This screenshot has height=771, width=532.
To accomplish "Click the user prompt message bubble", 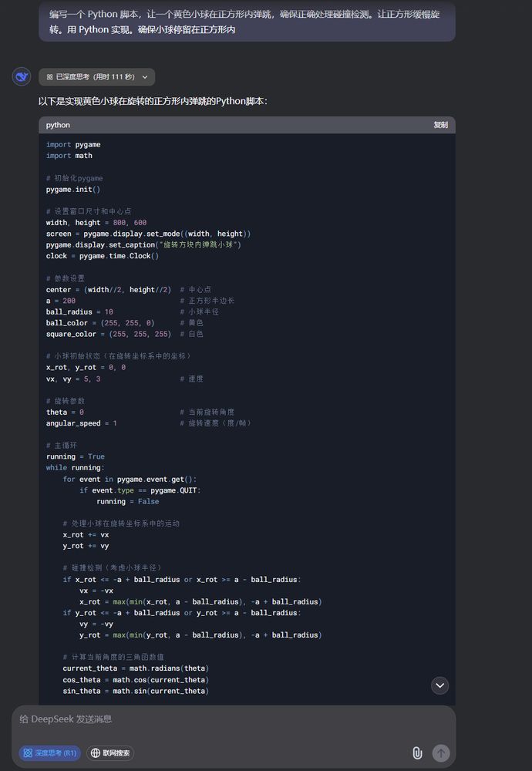I will [247, 22].
